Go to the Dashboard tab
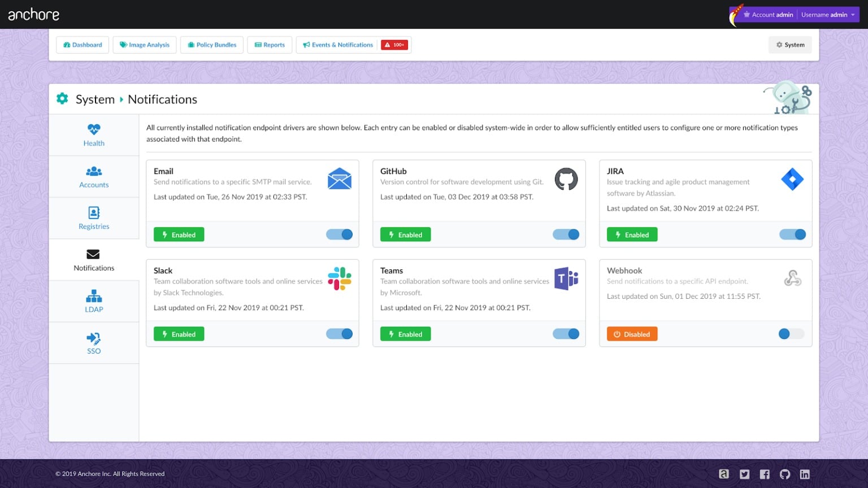Image resolution: width=868 pixels, height=488 pixels. (x=83, y=45)
